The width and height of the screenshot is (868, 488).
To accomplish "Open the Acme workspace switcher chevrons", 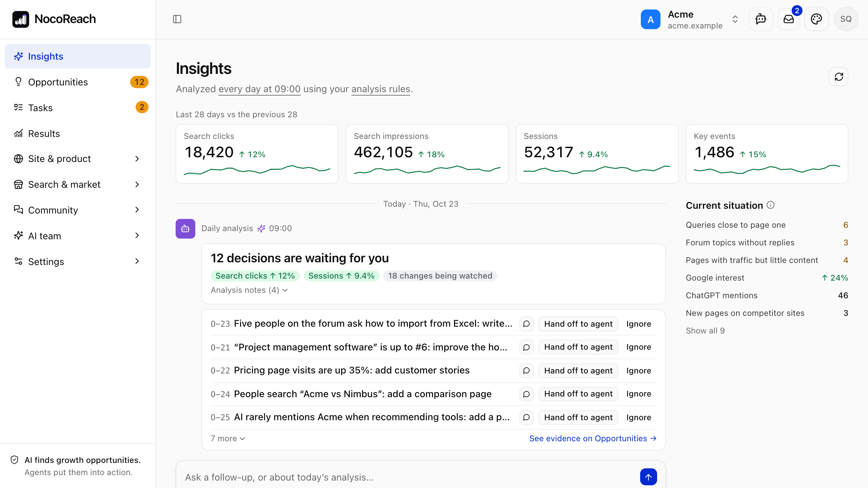I will click(x=735, y=19).
